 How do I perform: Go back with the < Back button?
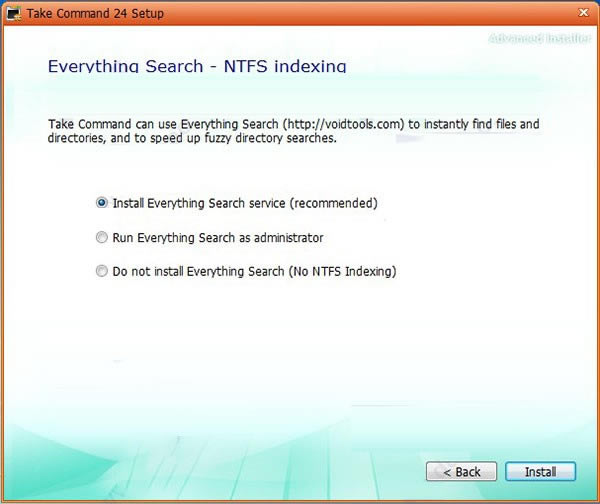pos(461,471)
